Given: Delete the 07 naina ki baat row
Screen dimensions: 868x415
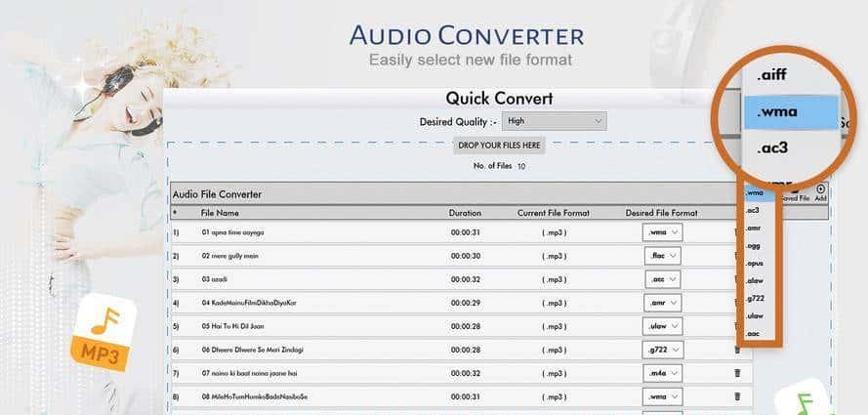Looking at the screenshot, I should [737, 373].
